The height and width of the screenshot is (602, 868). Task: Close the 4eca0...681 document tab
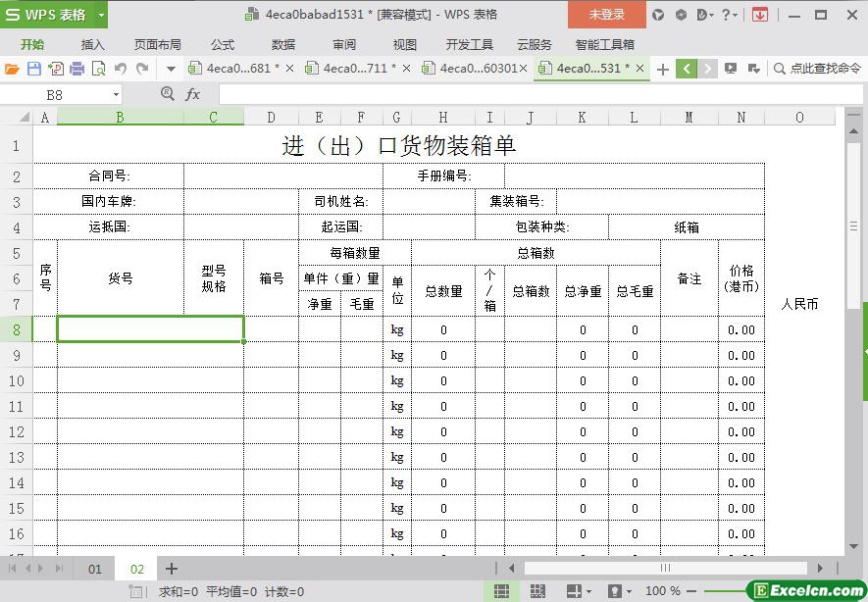tap(289, 69)
